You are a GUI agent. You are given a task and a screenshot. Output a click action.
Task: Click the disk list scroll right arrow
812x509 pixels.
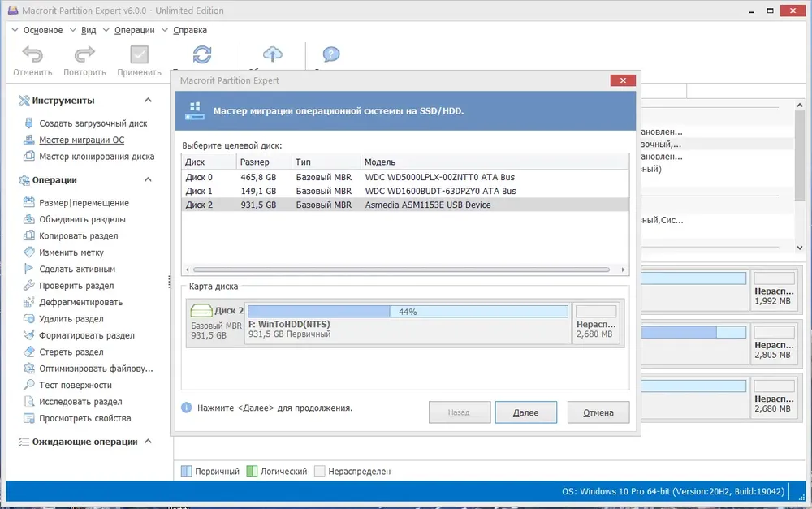623,270
